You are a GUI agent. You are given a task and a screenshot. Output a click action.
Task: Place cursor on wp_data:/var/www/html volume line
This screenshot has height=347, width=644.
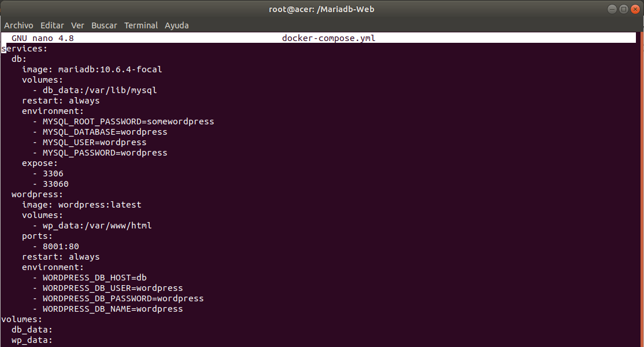coord(97,226)
